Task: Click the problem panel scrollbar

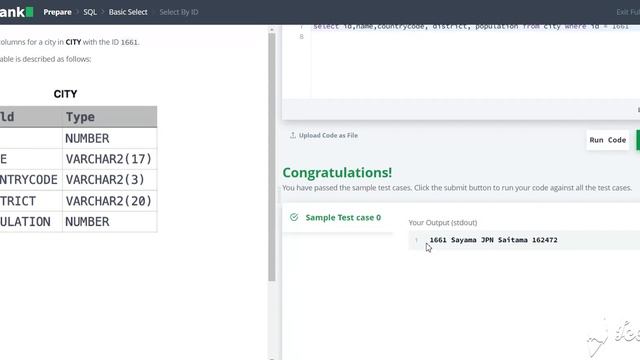Action: (x=272, y=157)
